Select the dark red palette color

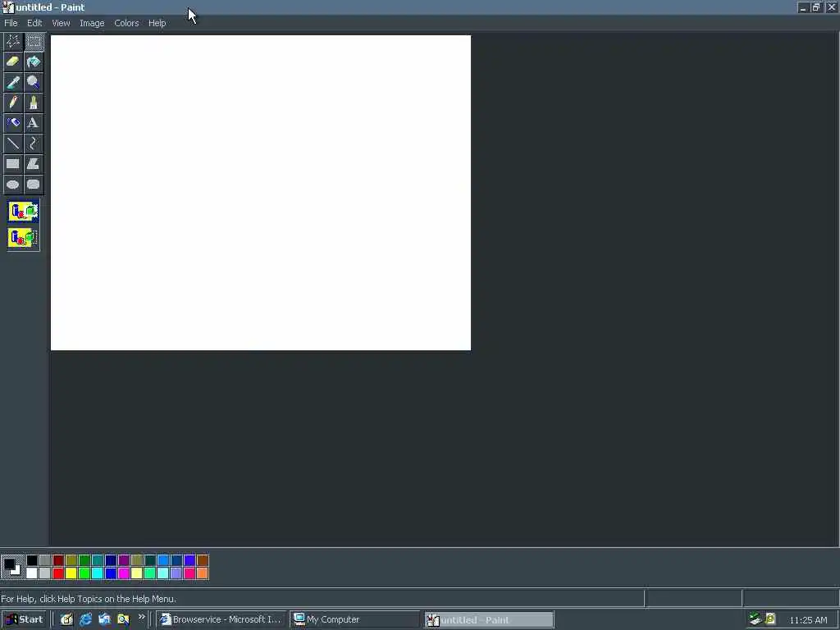(58, 560)
